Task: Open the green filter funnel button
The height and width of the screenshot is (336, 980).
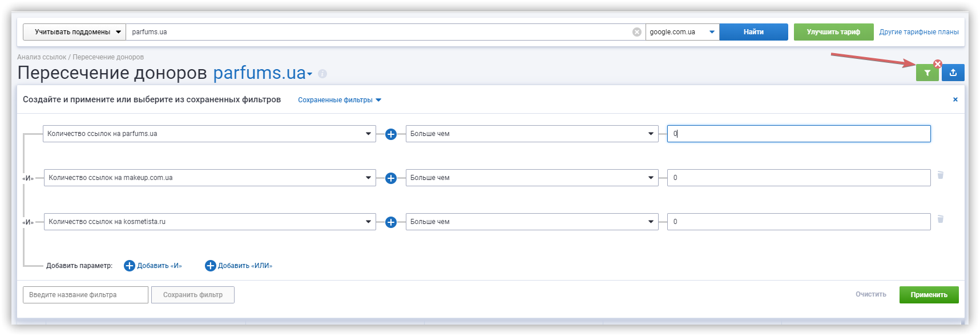Action: pyautogui.click(x=927, y=73)
